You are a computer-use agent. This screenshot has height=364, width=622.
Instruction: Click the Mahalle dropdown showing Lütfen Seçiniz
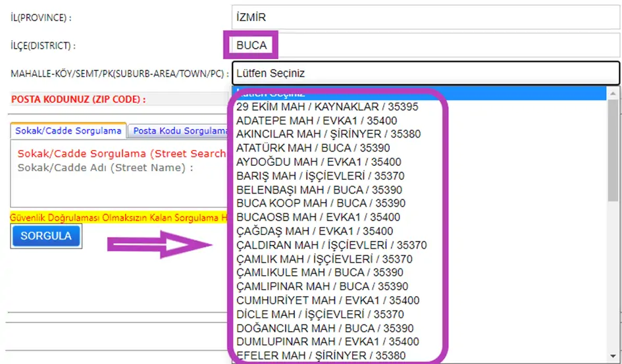[425, 73]
